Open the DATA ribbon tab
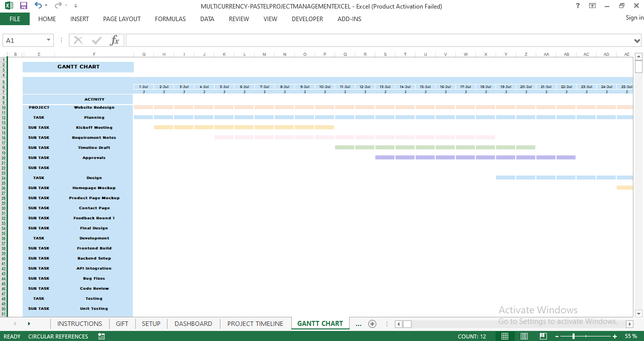The image size is (644, 341). pyautogui.click(x=207, y=19)
